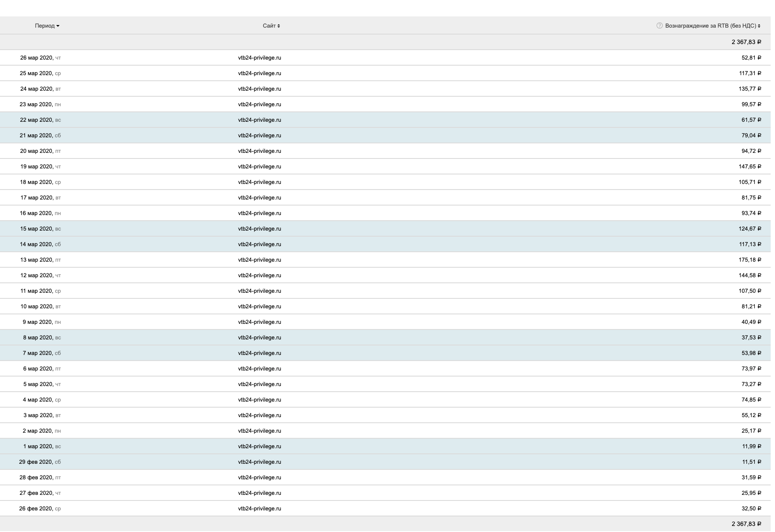Click the date 4 мар 2020

point(38,400)
